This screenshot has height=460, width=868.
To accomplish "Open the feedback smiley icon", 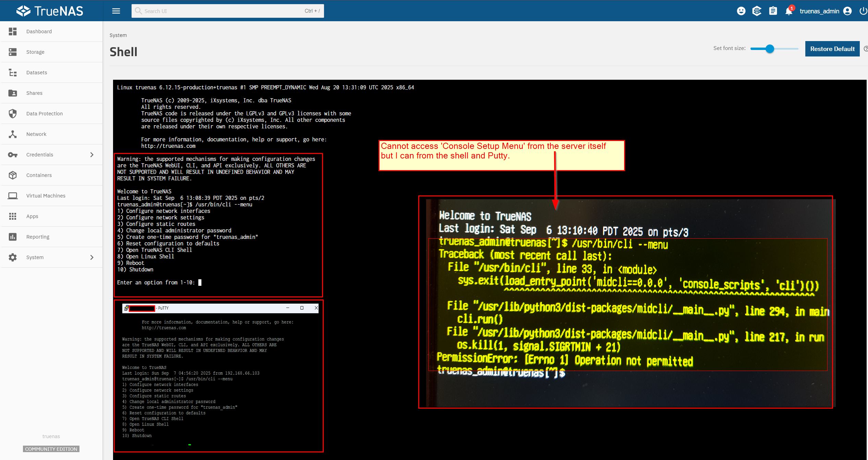I will tap(741, 11).
